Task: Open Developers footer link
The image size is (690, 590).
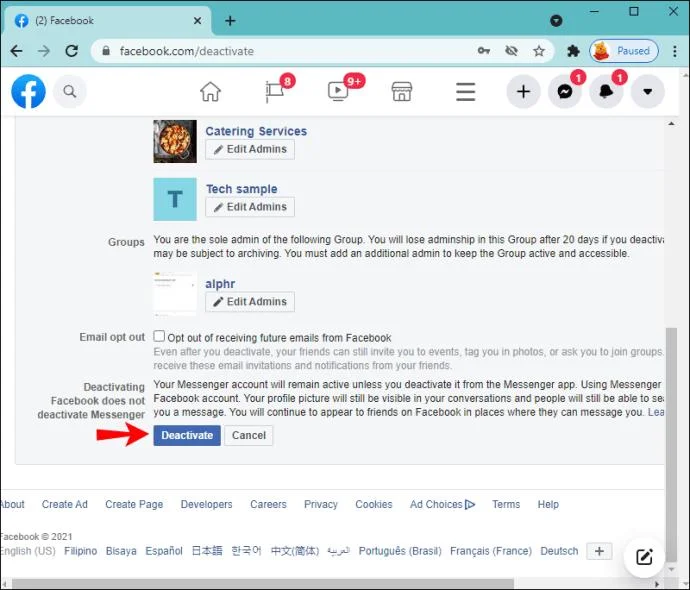Action: 206,504
